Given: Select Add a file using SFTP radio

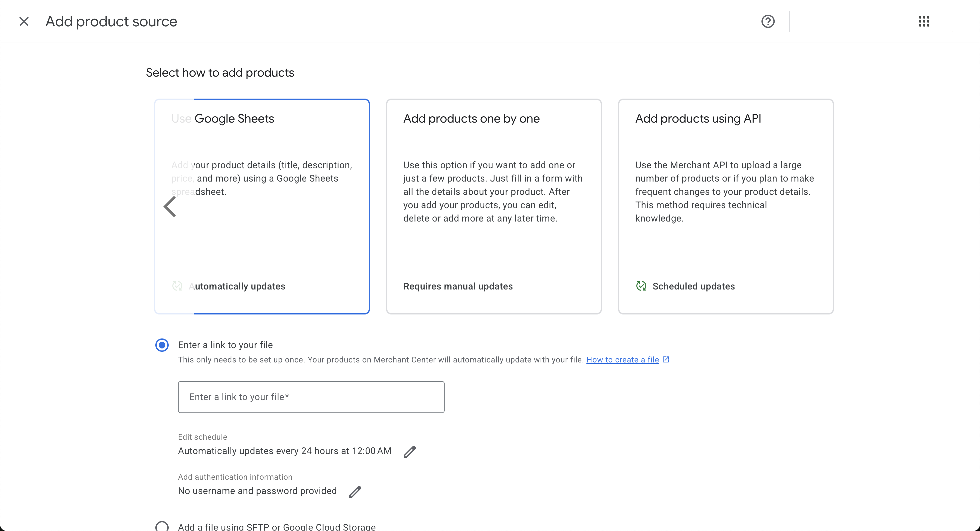Looking at the screenshot, I should pyautogui.click(x=162, y=526).
